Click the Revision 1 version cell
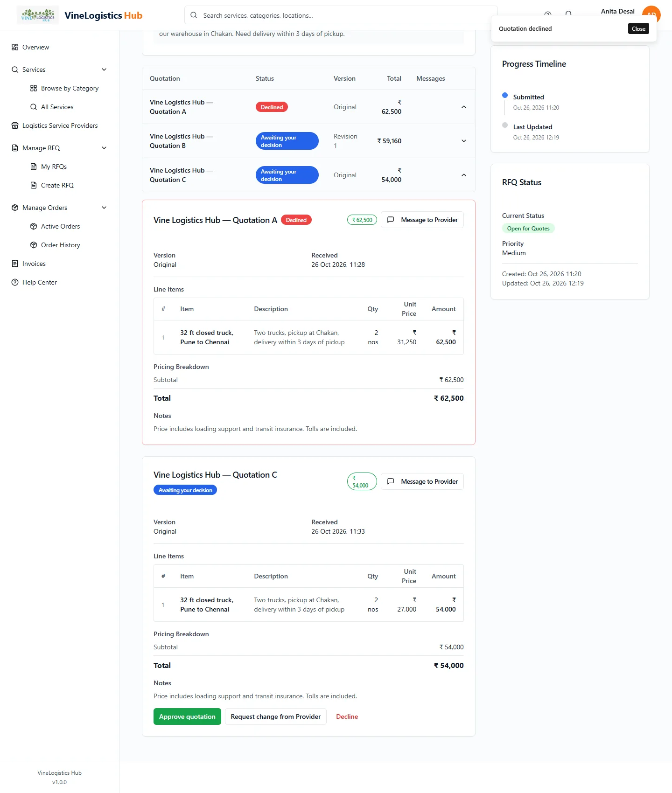672x793 pixels. pos(345,141)
